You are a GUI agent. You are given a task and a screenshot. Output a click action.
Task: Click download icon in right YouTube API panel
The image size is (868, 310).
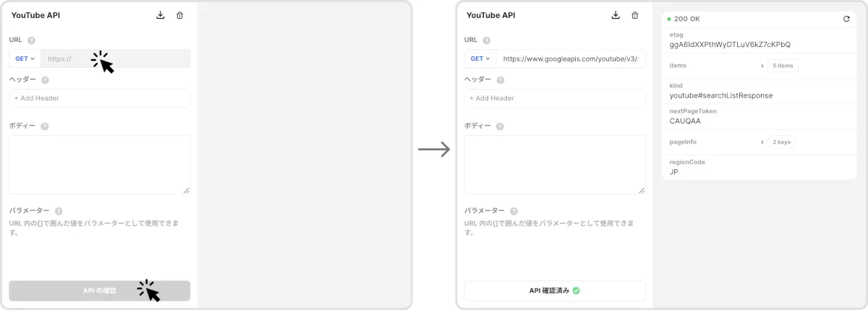(616, 15)
